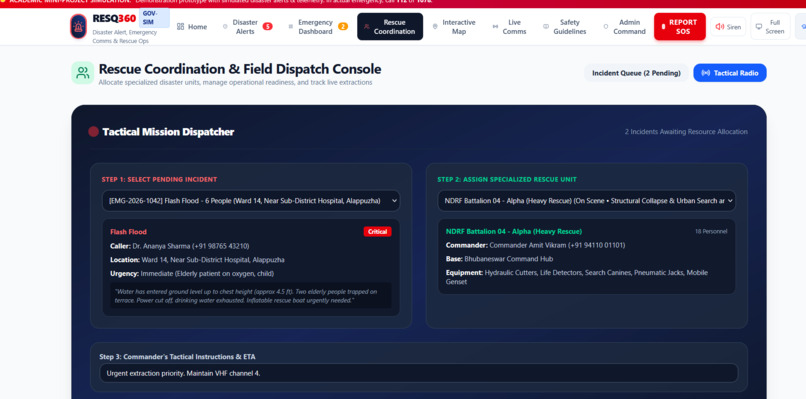Hit the red REPORT SOS button
Viewport: 806px width, 399px height.
(x=680, y=27)
